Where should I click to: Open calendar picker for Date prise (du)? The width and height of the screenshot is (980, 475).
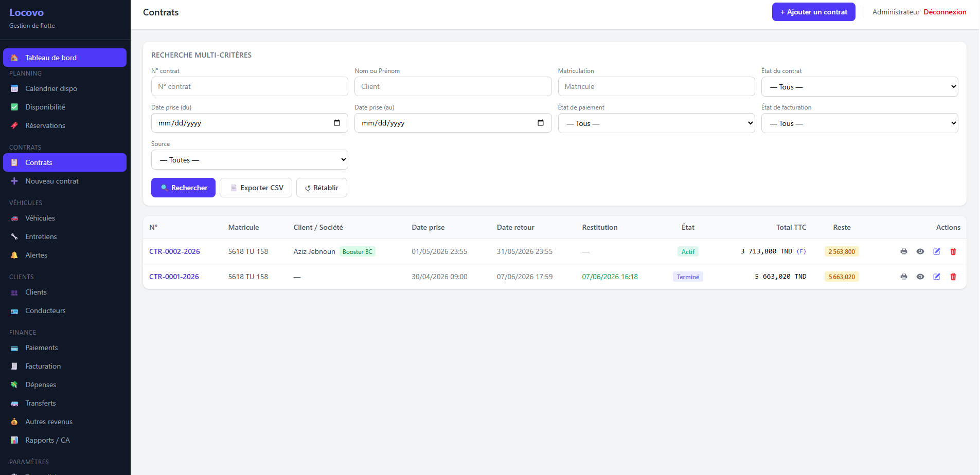[337, 123]
